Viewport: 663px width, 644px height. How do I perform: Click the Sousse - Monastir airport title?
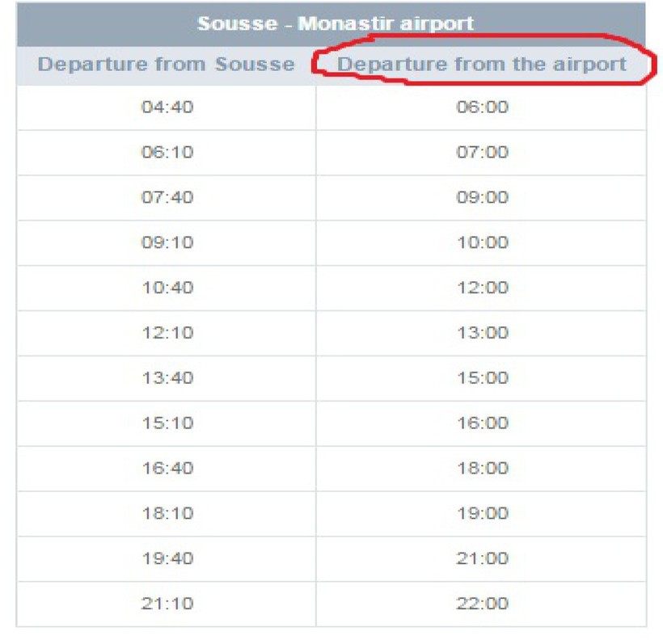[336, 23]
